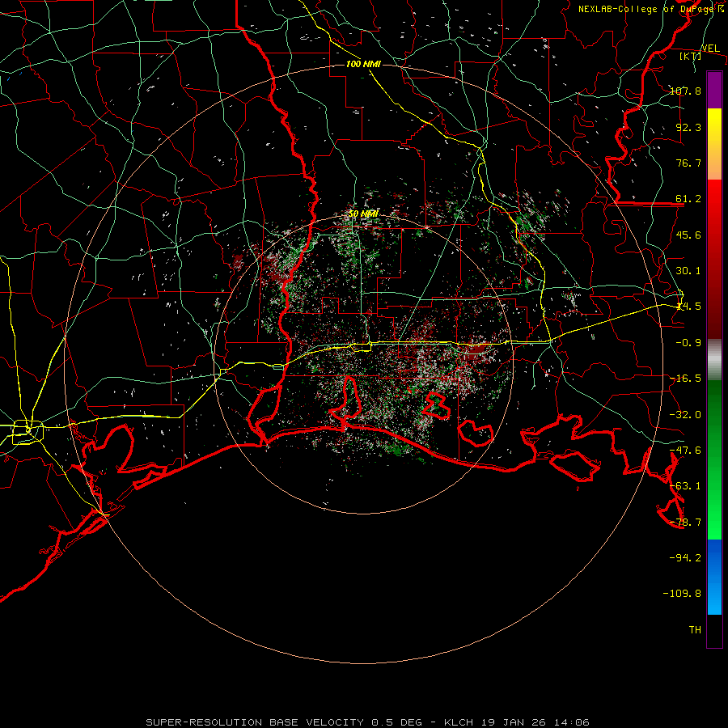Viewport: 728px width, 728px height.
Task: Select the 14.5 scale value
Action: tap(688, 307)
